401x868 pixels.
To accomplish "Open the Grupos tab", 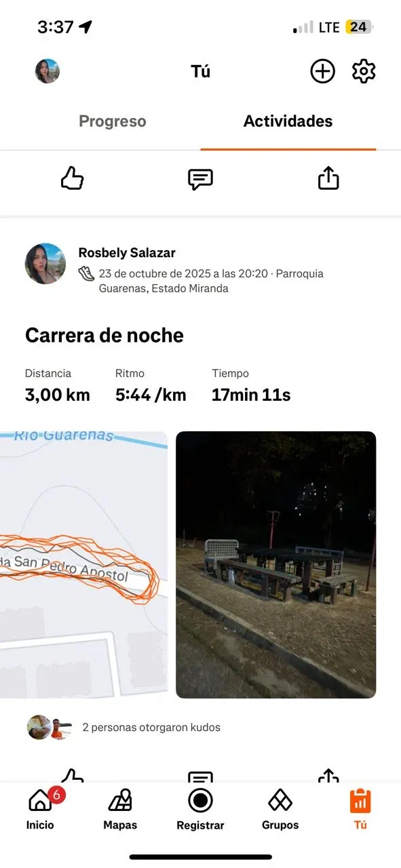I will point(280,809).
